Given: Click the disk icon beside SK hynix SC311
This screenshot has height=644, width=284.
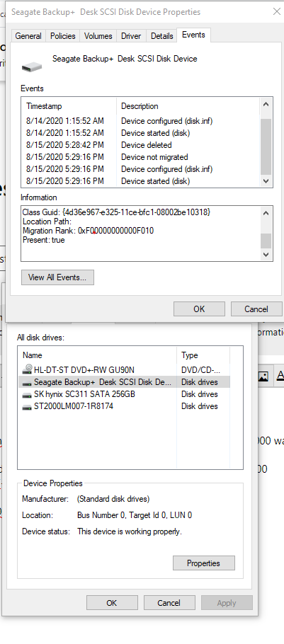Looking at the screenshot, I should (28, 395).
